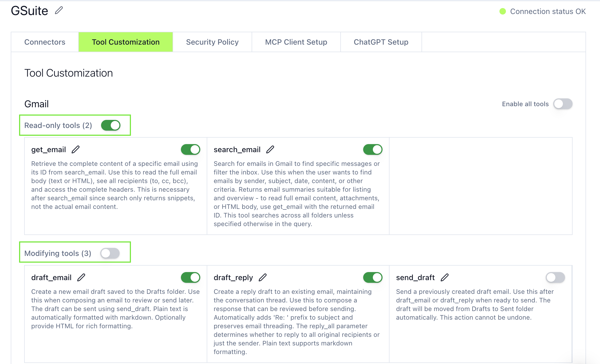Click the Gmail section heading

pyautogui.click(x=37, y=104)
